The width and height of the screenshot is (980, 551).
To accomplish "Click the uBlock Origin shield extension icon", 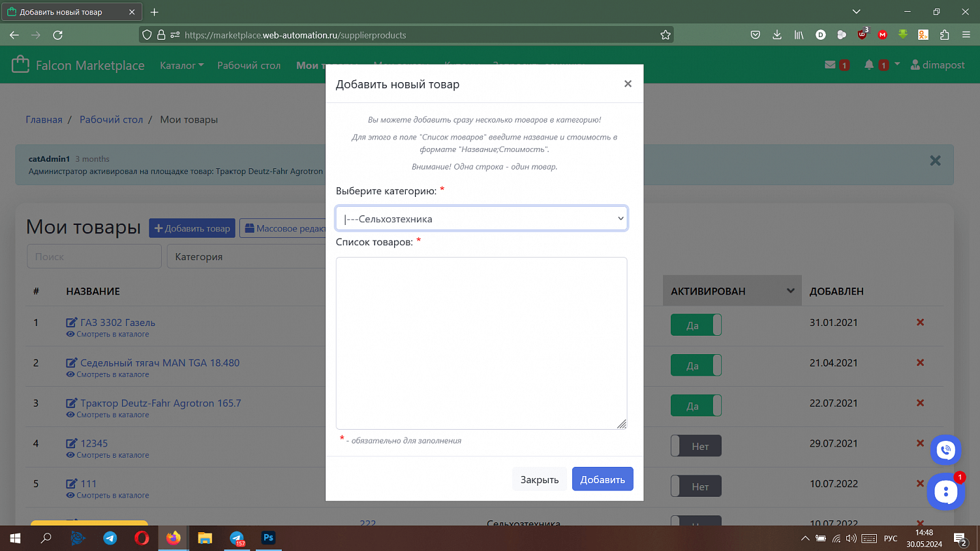I will tap(863, 35).
